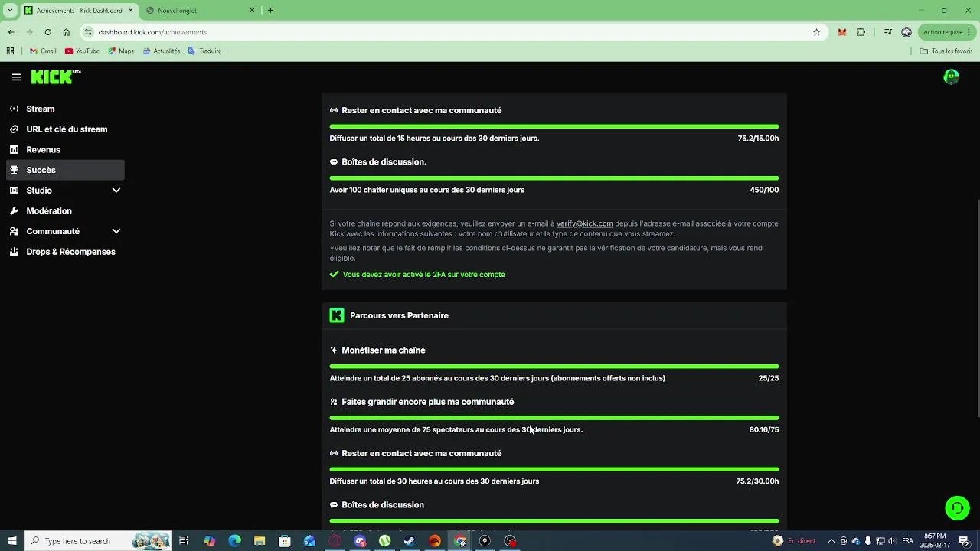The height and width of the screenshot is (551, 980).
Task: Open the green support chat bubble
Action: pos(957,508)
